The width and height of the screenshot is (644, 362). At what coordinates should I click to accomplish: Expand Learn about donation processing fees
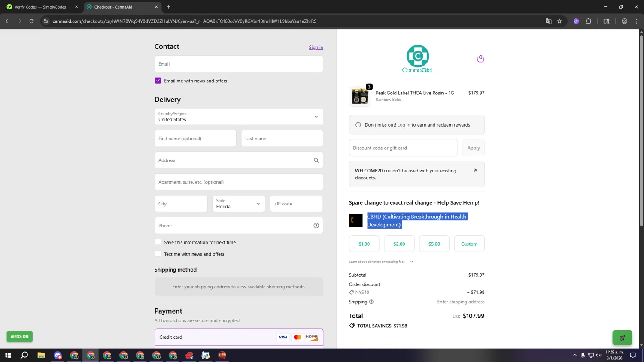(x=381, y=262)
